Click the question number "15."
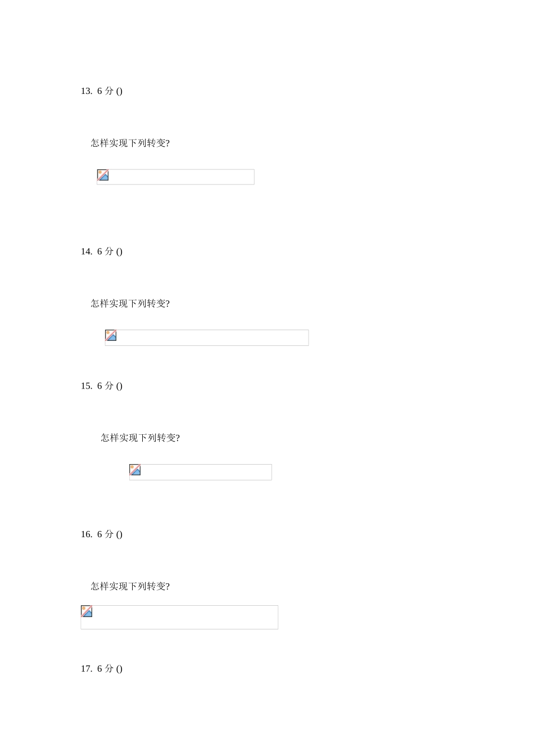This screenshot has height=756, width=534. [87, 386]
